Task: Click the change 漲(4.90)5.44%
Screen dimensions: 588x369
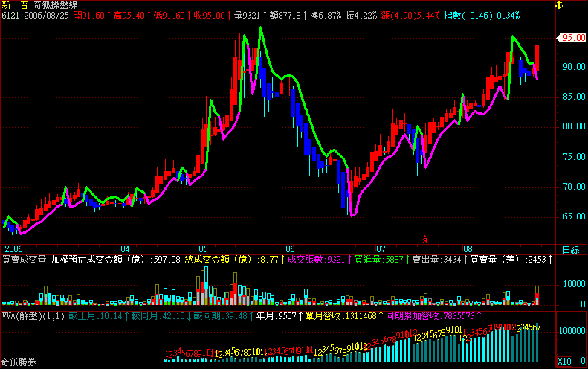Action: tap(410, 16)
